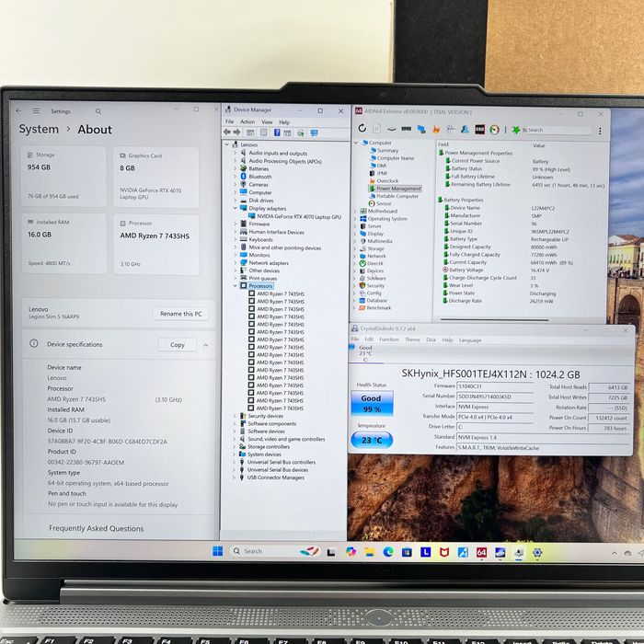The width and height of the screenshot is (644, 644).
Task: Open Device Manager View menu
Action: [x=267, y=122]
